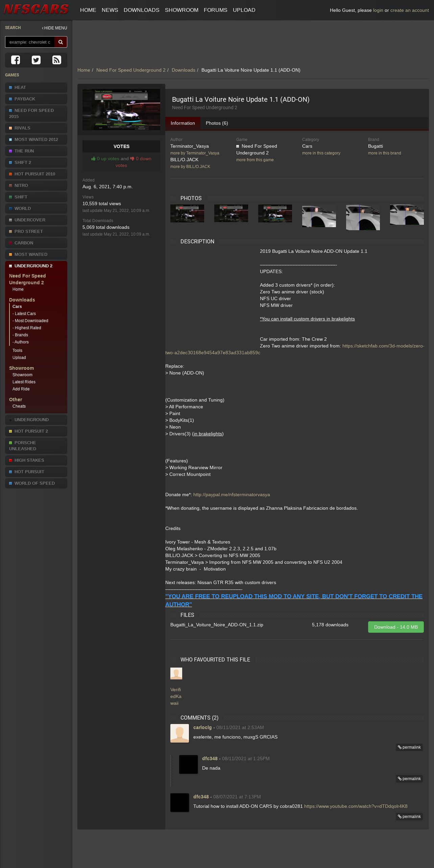Collapse the Underground 2 section
This screenshot has width=434, height=868.
(36, 266)
